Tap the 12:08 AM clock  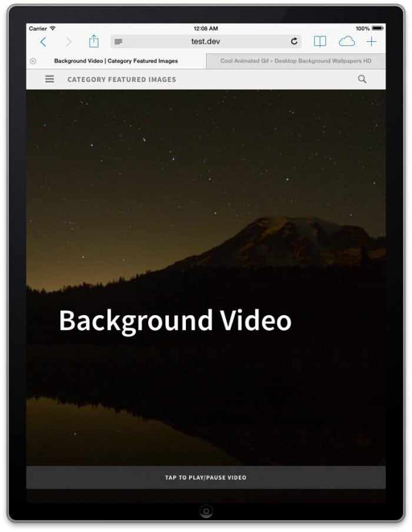tap(205, 28)
